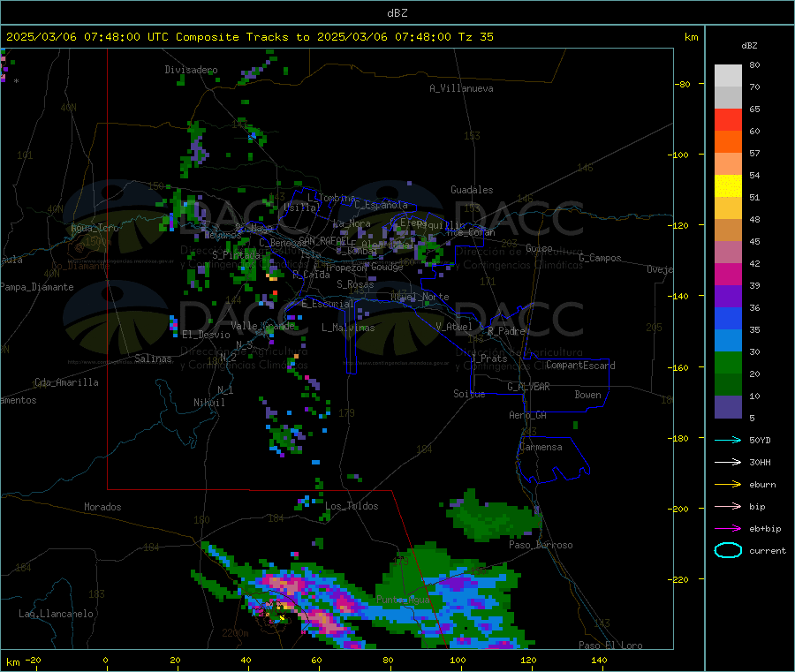Click the 'Pampa_Diamante' map label
The width and height of the screenshot is (795, 672).
coord(37,287)
